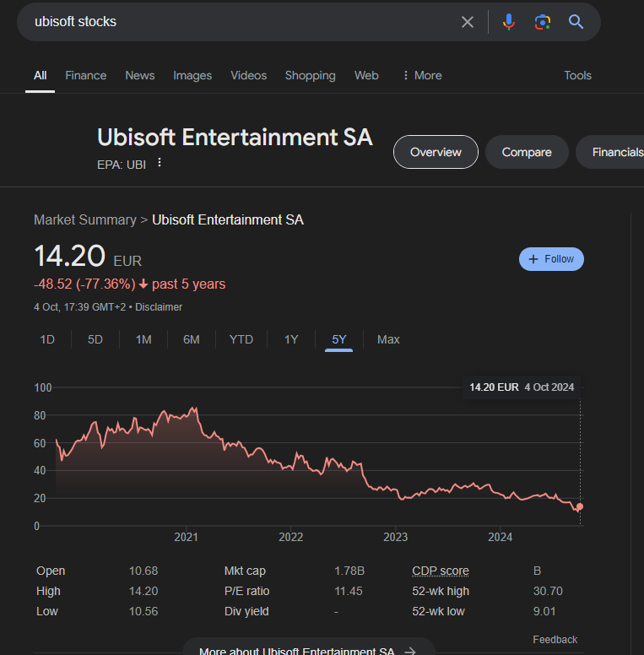The width and height of the screenshot is (644, 655).
Task: Open the More search filters menu
Action: coord(422,75)
